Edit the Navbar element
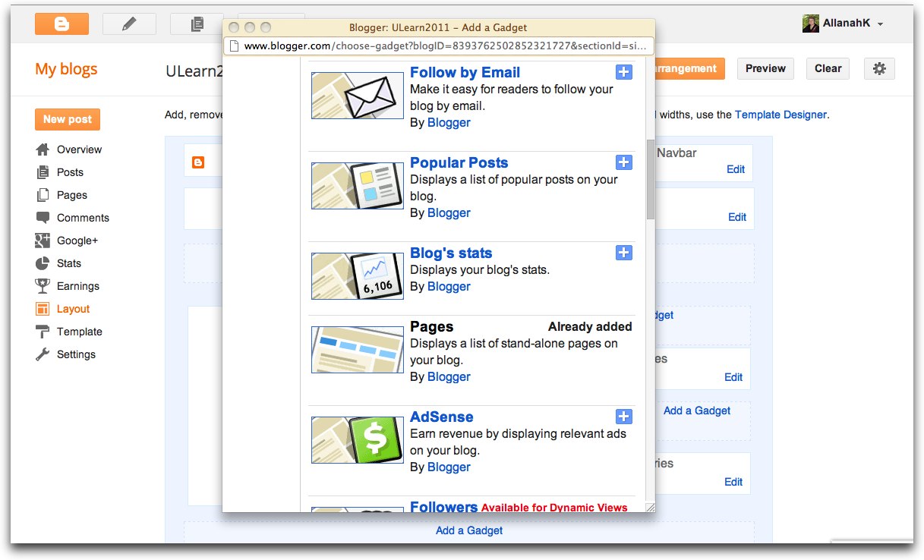The width and height of the screenshot is (924, 560). pos(734,169)
